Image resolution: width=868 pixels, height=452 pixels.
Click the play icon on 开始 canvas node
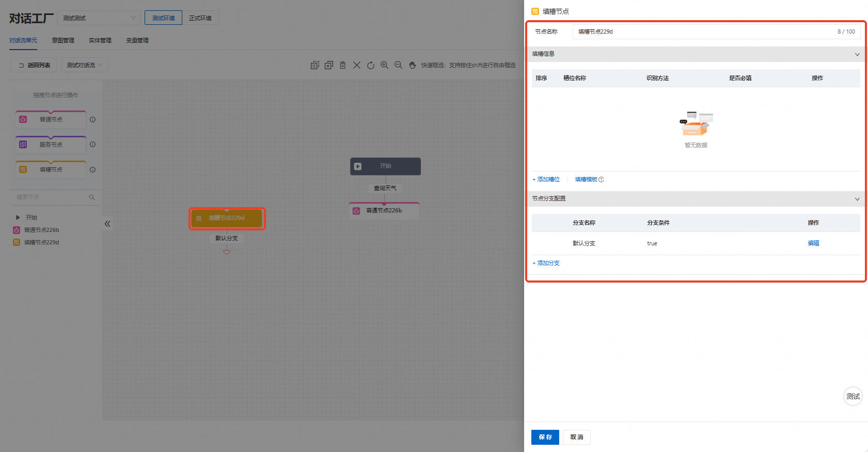[358, 166]
